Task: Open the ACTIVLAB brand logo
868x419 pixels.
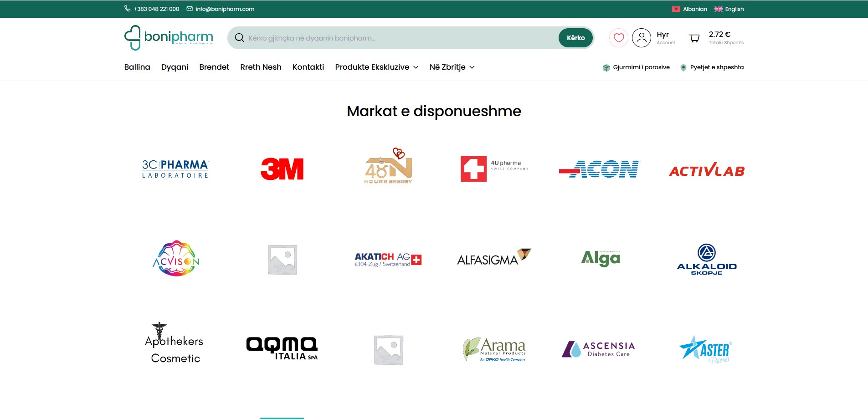Action: [x=707, y=170]
